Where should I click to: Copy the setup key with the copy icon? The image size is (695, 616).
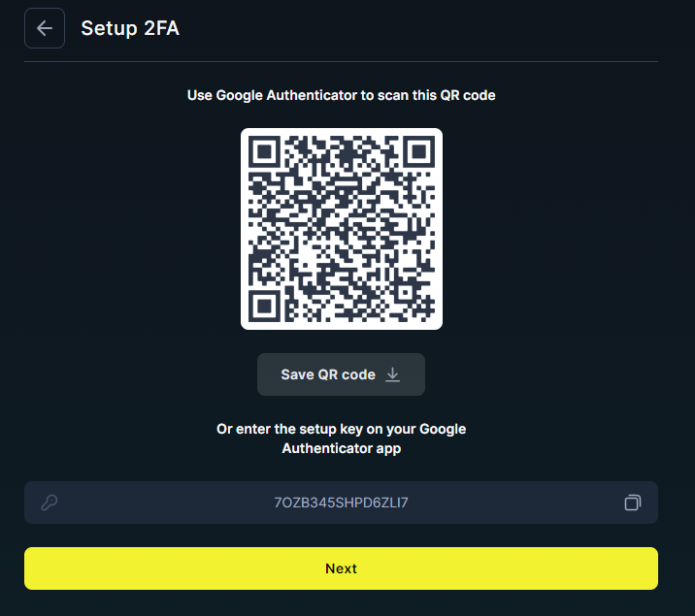633,503
